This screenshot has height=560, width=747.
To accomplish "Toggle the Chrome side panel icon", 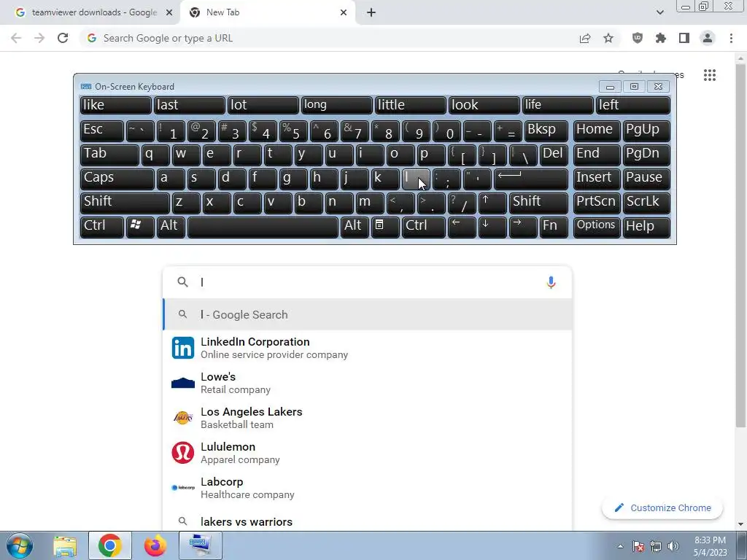I will [684, 38].
